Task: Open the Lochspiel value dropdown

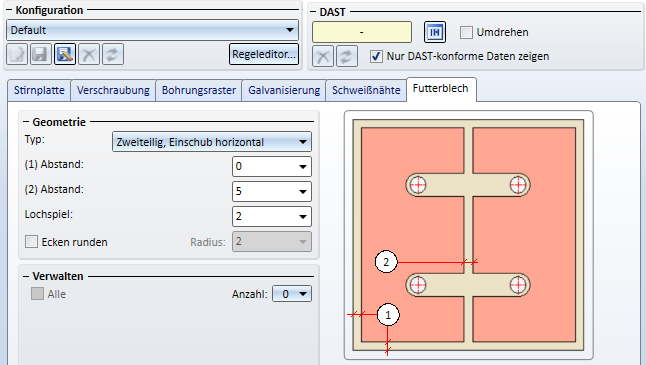Action: [x=272, y=216]
